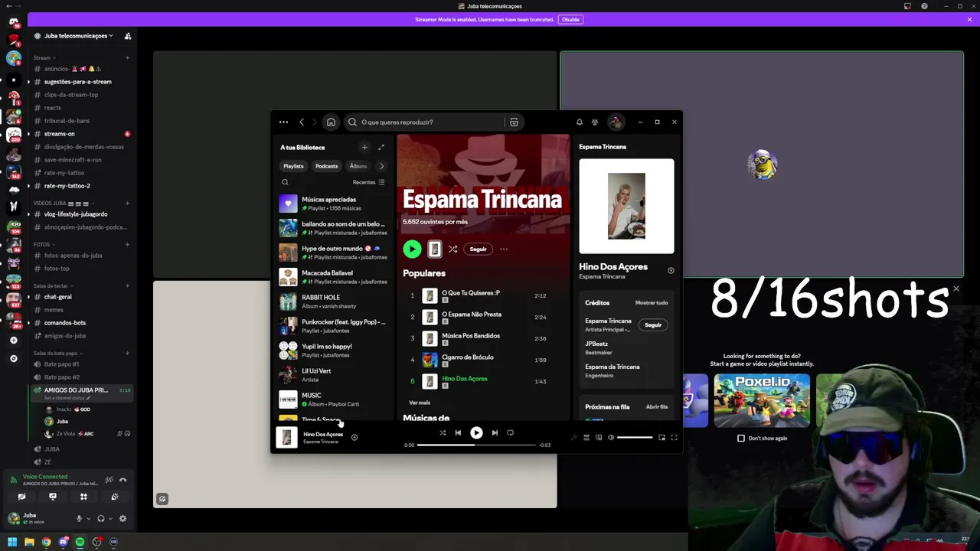
Task: Open Spotify Browse icon in search bar
Action: [514, 122]
